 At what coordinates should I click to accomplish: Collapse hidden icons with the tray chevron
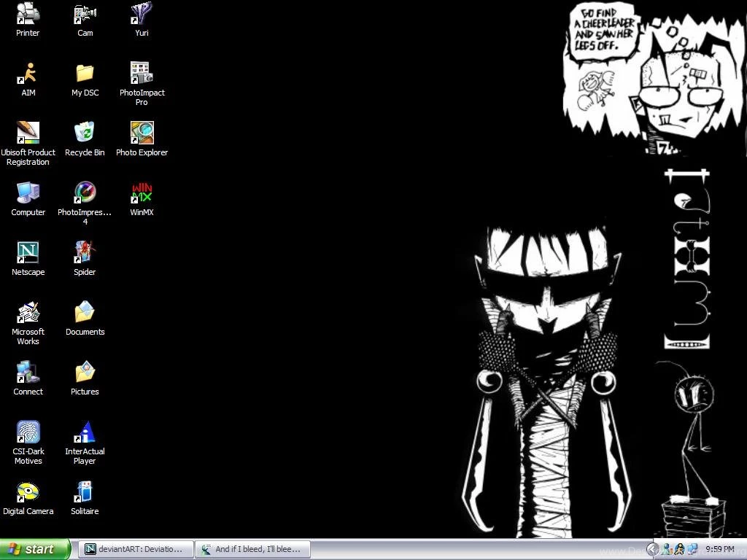[653, 549]
